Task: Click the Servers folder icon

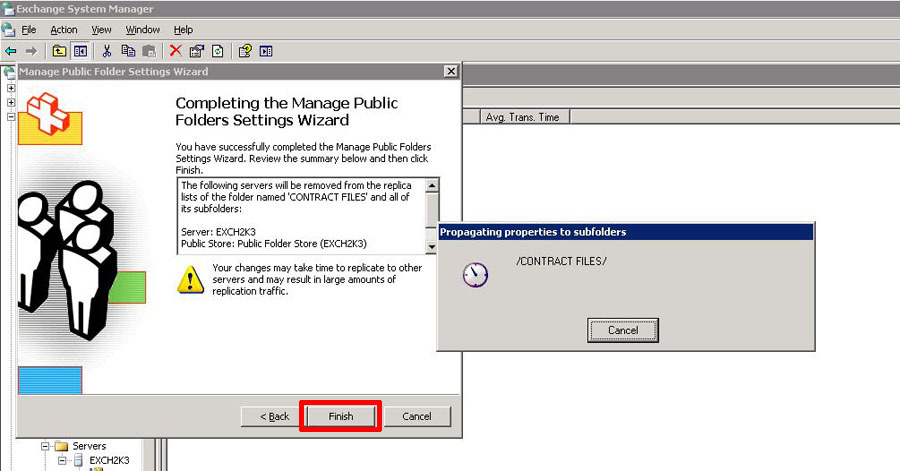Action: 62,446
